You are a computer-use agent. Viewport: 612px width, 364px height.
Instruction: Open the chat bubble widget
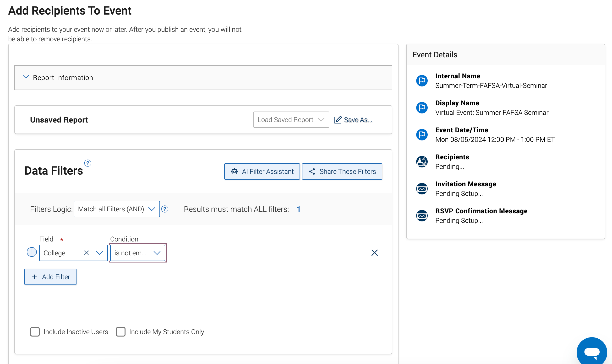592,352
